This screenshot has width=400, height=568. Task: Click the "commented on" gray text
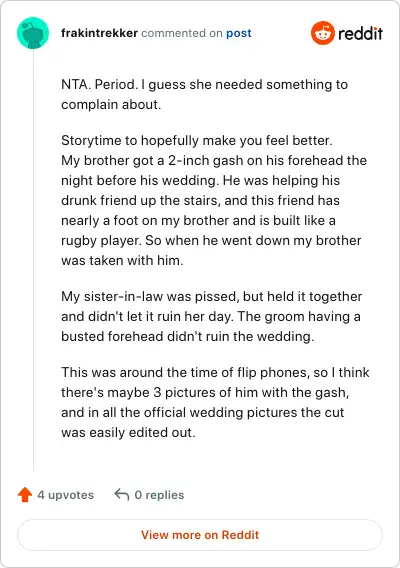click(182, 33)
